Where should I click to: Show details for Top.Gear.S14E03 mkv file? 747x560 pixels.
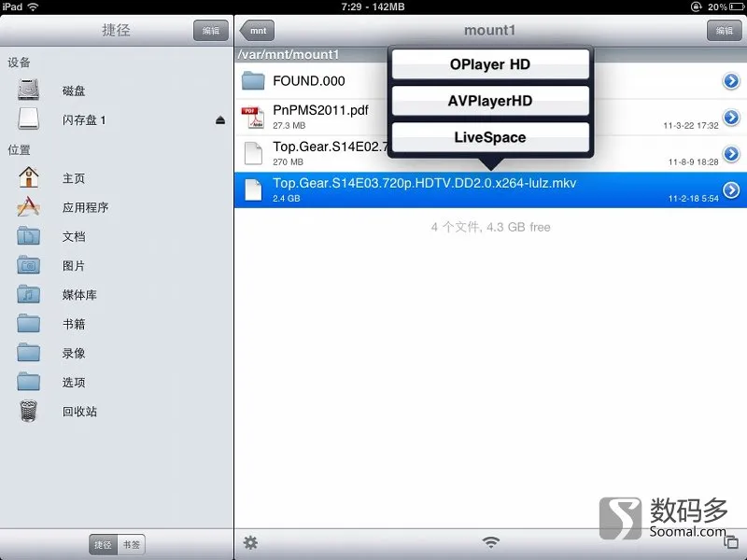coord(731,190)
